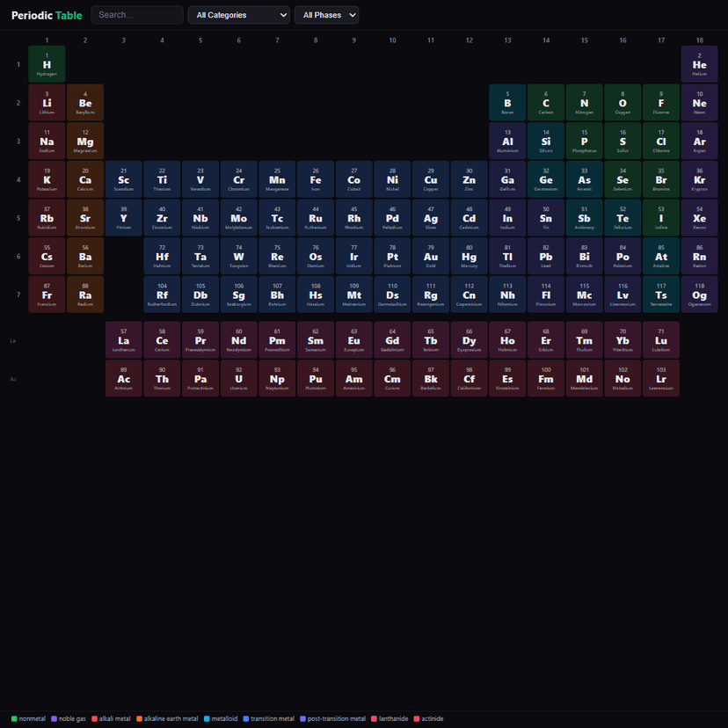This screenshot has height=728, width=728.
Task: Click the group 13 column header
Action: (x=507, y=40)
